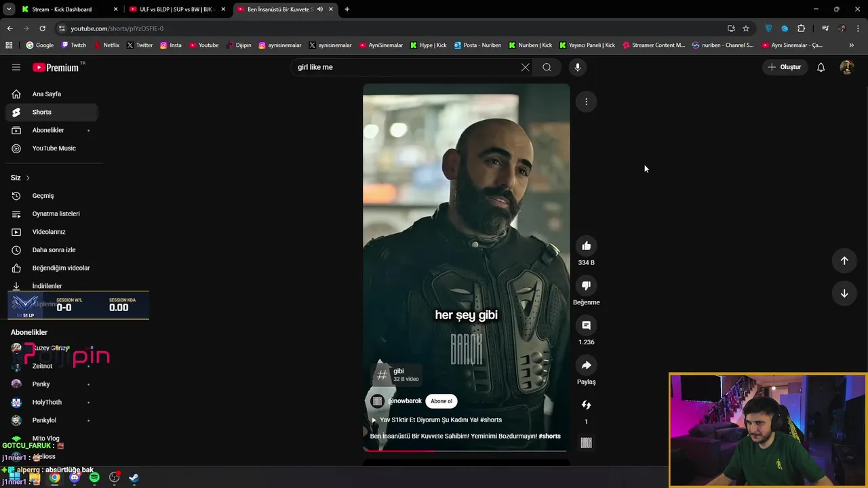
Task: Open Daha sonra izle list
Action: click(52, 250)
